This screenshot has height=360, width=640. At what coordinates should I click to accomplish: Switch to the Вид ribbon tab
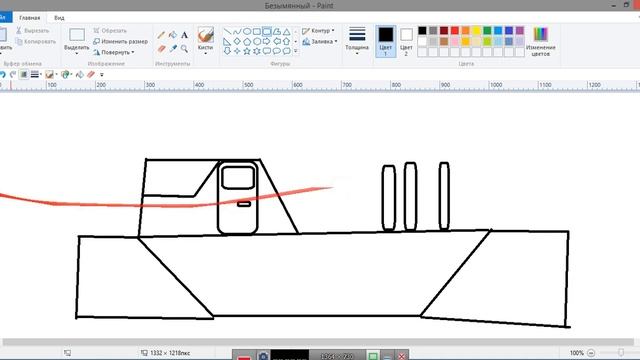pyautogui.click(x=59, y=18)
